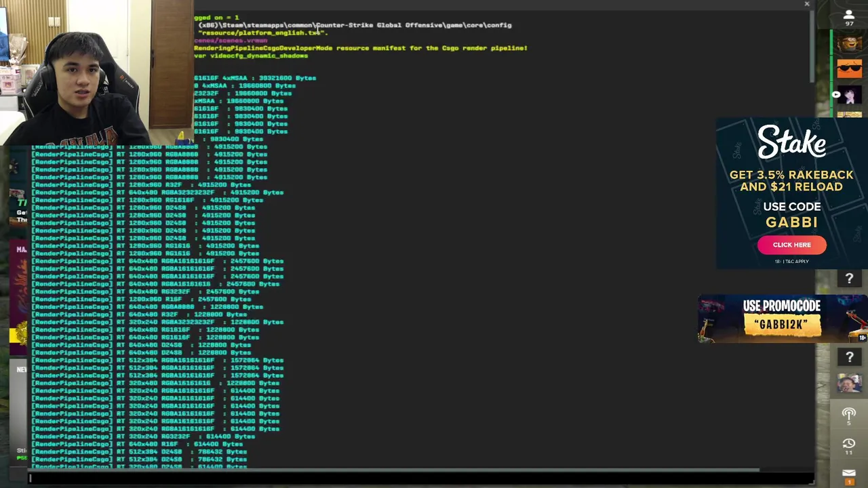Click the 'RT 640x480 RGBA32323232F : 4915200 Bytes' line
The image size is (868, 488).
tap(158, 192)
